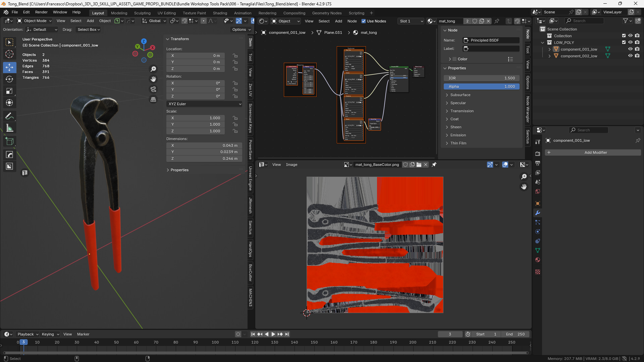Expand the Subsurface section
Viewport: 644px width, 362px height.
coord(460,95)
